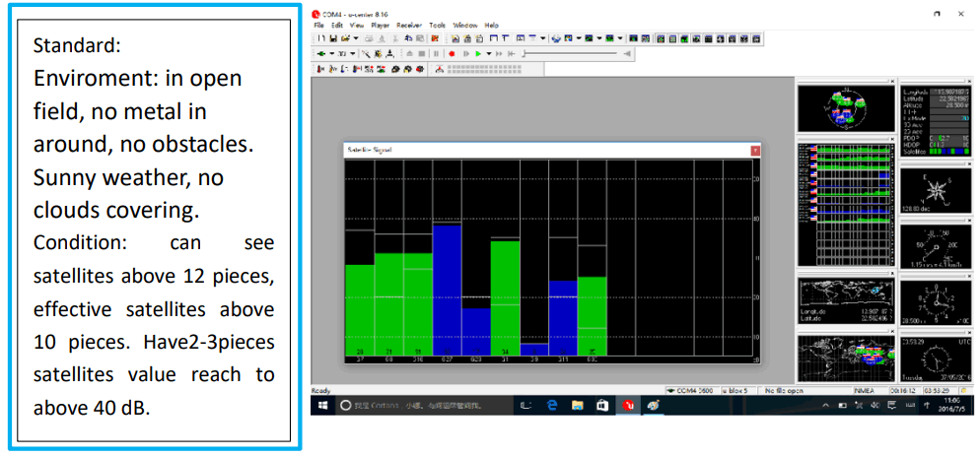Open the Help menu

(x=492, y=26)
